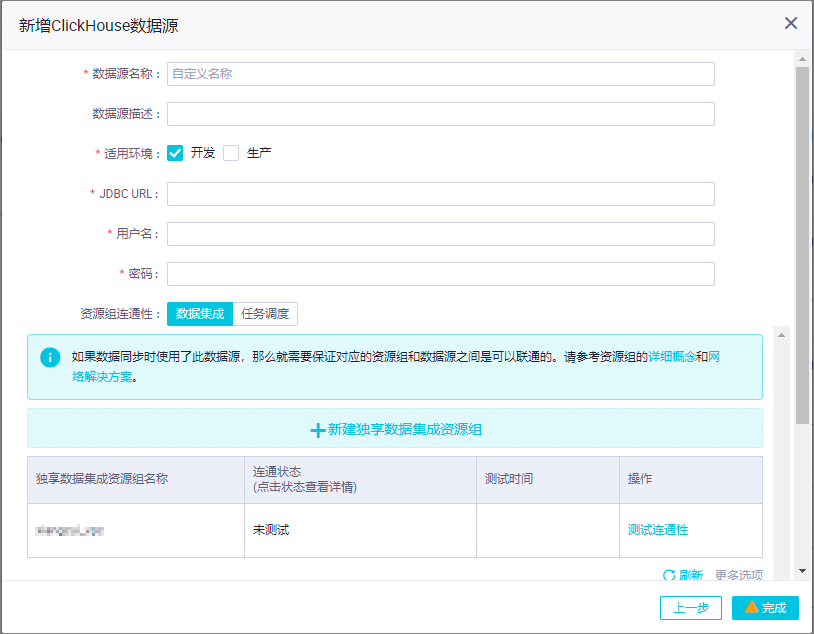Click the refresh icon next to 刷新
The image size is (814, 634).
coord(669,575)
